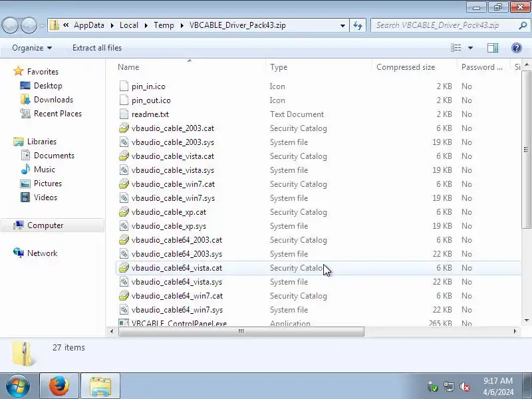Select vbaudio_cable64_win7.sys file name
Image resolution: width=532 pixels, height=399 pixels.
[x=177, y=310]
